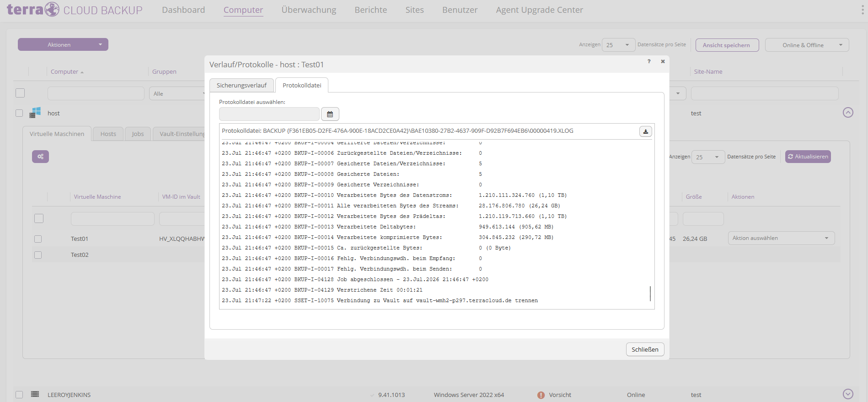Open the Online & Offline filter dropdown
Viewport: 868px width, 402px height.
coord(807,45)
